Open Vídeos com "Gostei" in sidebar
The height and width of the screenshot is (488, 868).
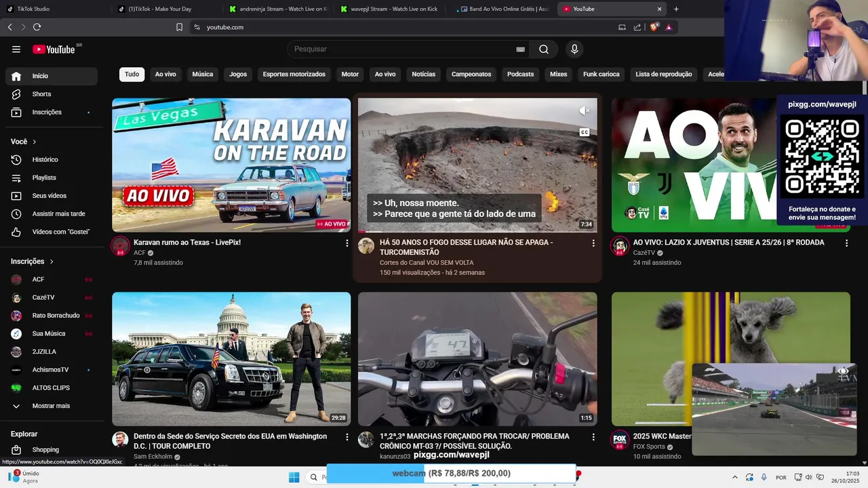click(x=52, y=232)
